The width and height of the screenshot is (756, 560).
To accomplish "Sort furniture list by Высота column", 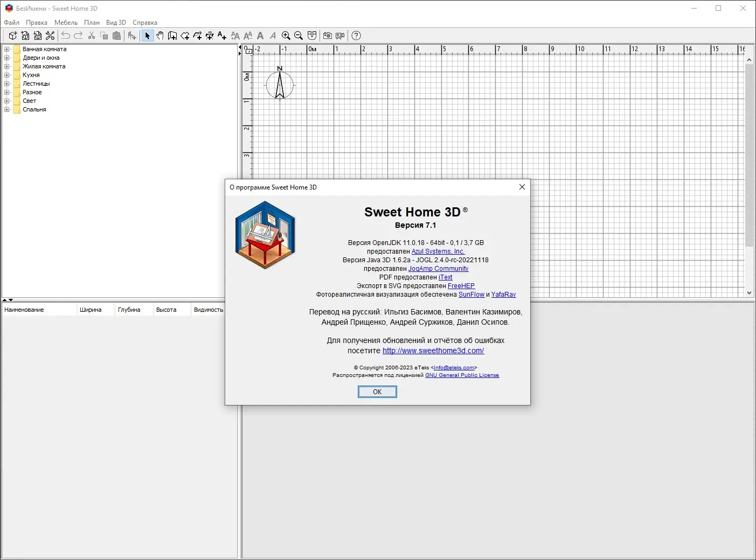I will click(x=172, y=310).
